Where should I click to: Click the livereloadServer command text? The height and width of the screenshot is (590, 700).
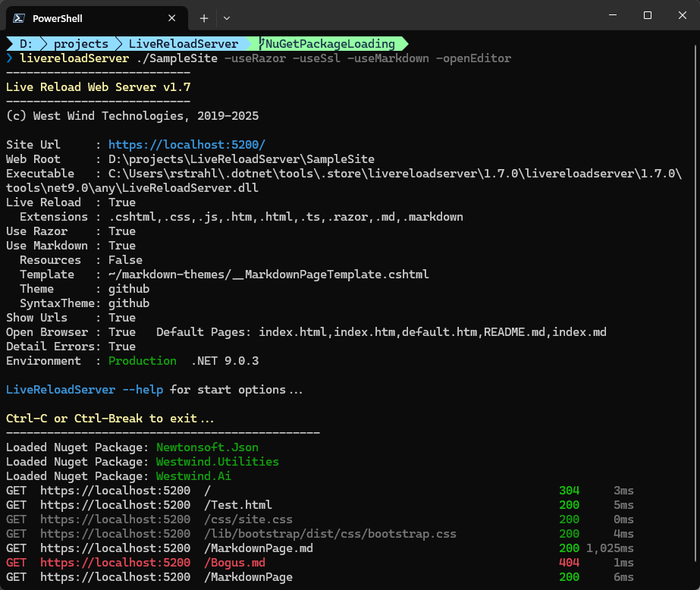(74, 58)
